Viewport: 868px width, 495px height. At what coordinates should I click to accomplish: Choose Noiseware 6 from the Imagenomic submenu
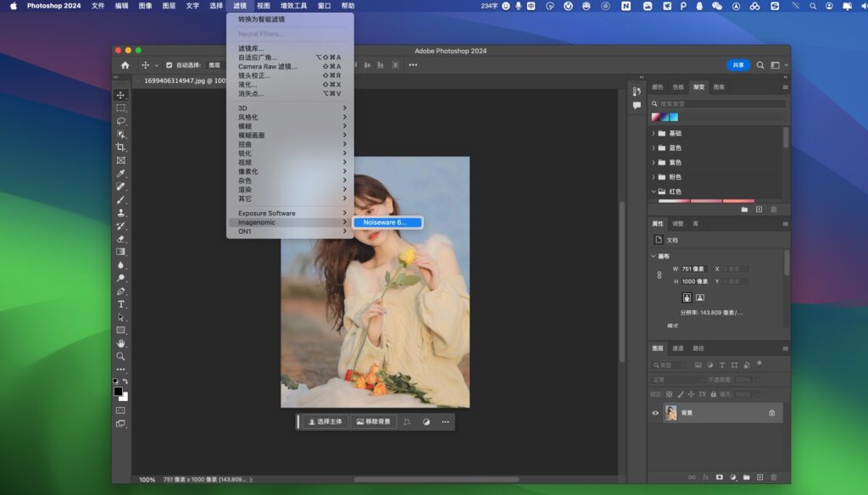pyautogui.click(x=387, y=222)
